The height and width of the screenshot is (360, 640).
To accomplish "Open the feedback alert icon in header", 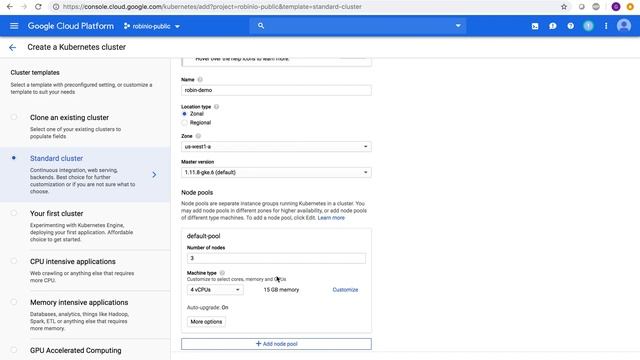I will (553, 26).
